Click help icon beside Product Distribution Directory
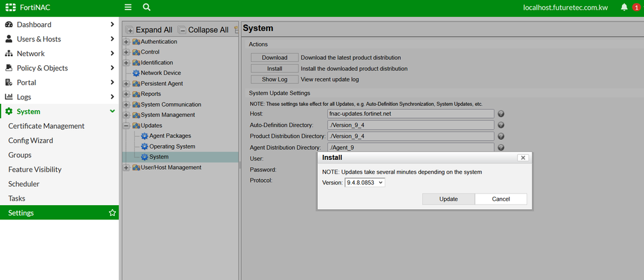 pos(501,137)
